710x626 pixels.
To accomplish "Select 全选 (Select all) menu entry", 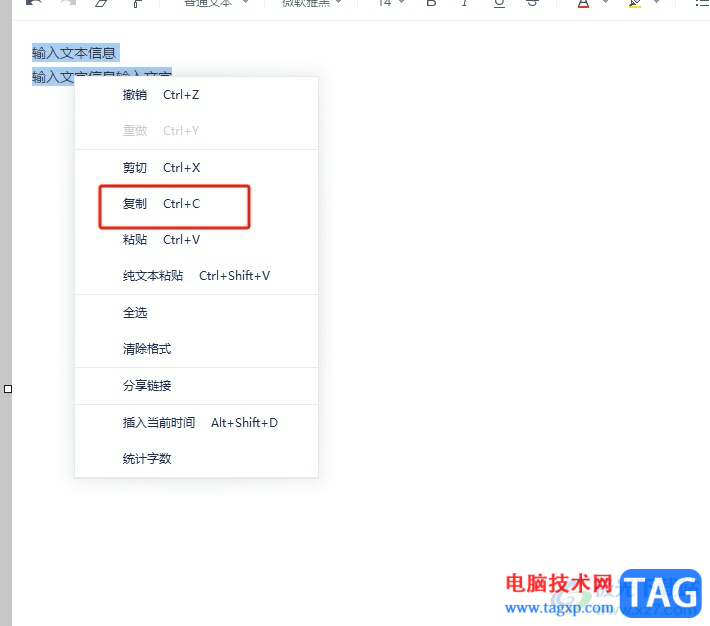I will 196,313.
